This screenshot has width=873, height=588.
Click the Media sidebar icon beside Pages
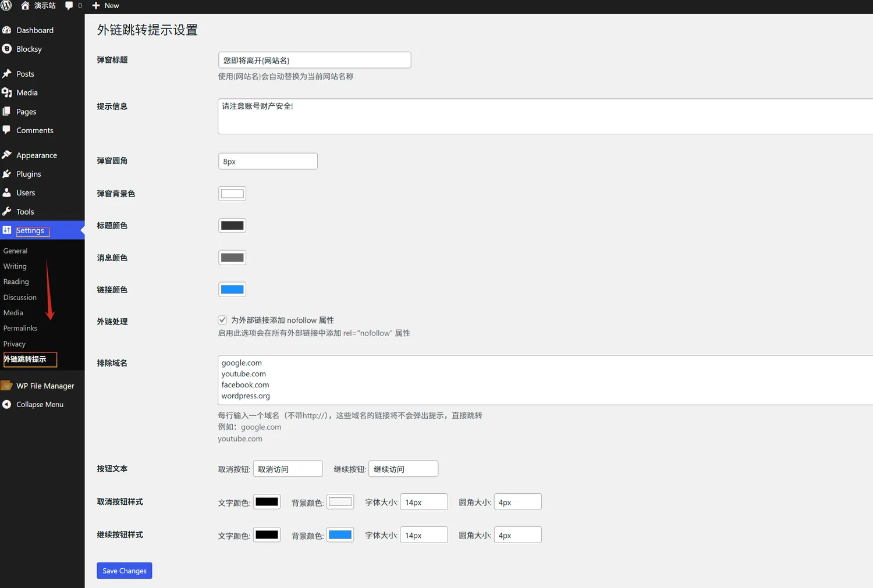(7, 92)
